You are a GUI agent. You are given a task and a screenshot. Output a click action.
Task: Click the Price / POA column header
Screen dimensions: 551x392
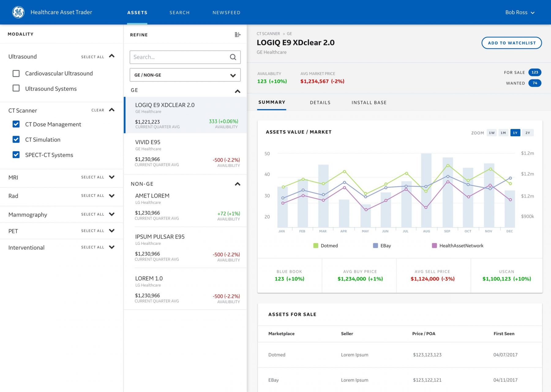(424, 334)
